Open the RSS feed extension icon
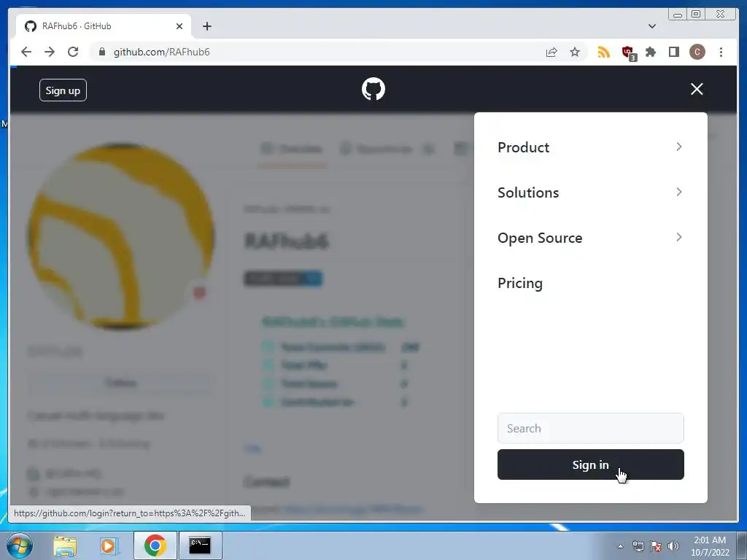Viewport: 747px width, 560px height. 603,52
